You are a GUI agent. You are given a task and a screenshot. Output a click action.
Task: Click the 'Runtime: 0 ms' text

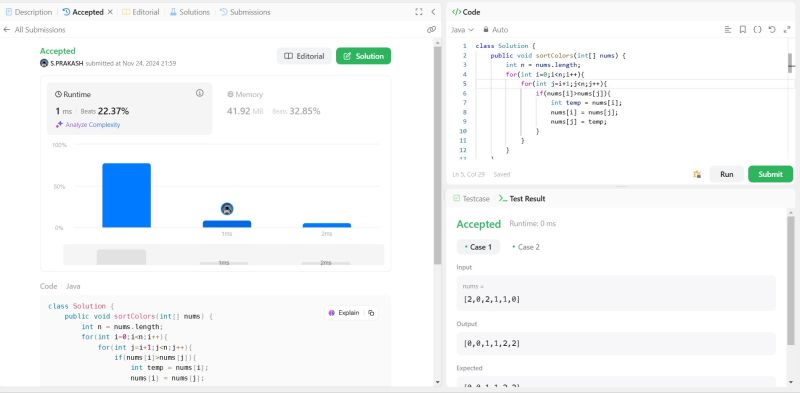tap(532, 224)
